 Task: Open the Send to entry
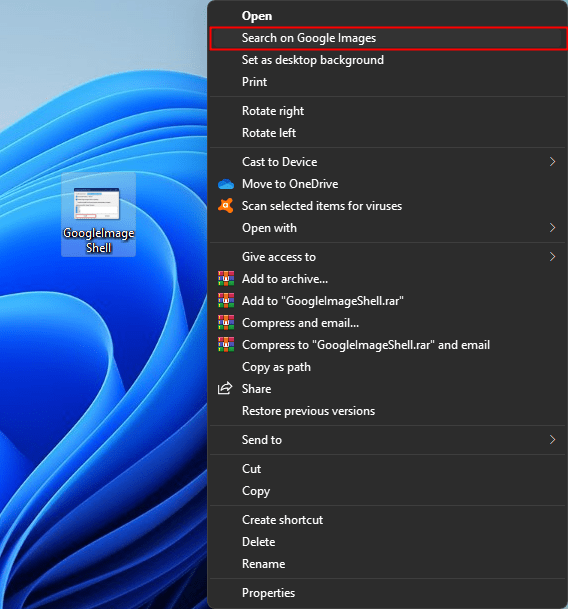pos(387,440)
